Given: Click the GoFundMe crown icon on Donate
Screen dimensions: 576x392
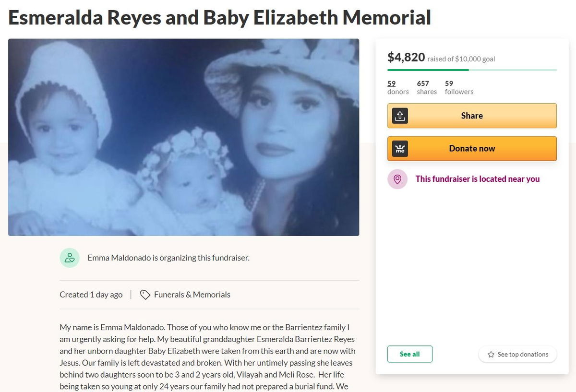Looking at the screenshot, I should (400, 149).
